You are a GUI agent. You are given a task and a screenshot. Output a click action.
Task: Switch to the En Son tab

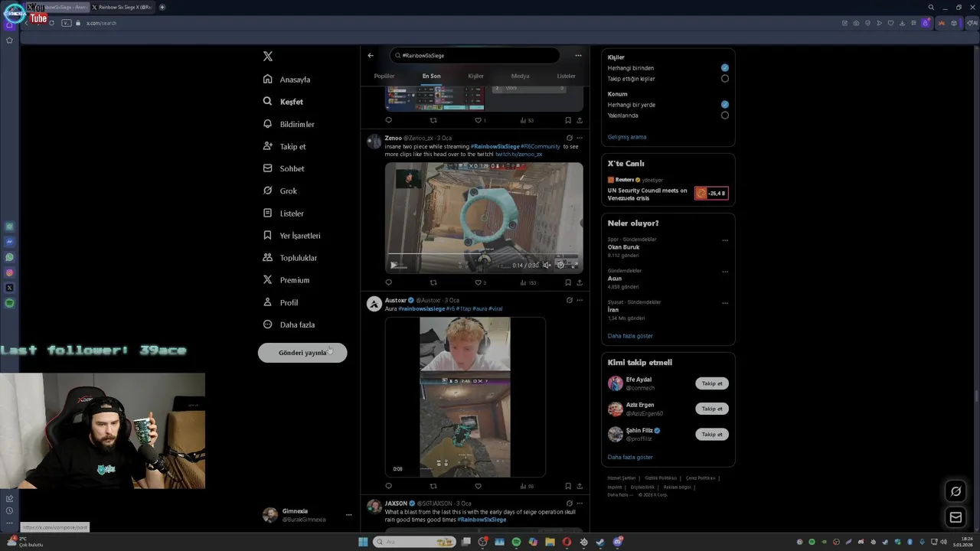(x=431, y=76)
